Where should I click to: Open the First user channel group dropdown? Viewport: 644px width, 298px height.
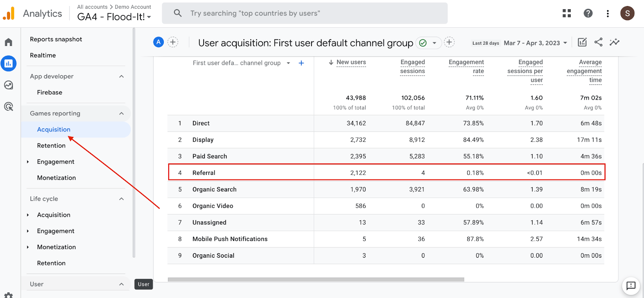pos(288,63)
